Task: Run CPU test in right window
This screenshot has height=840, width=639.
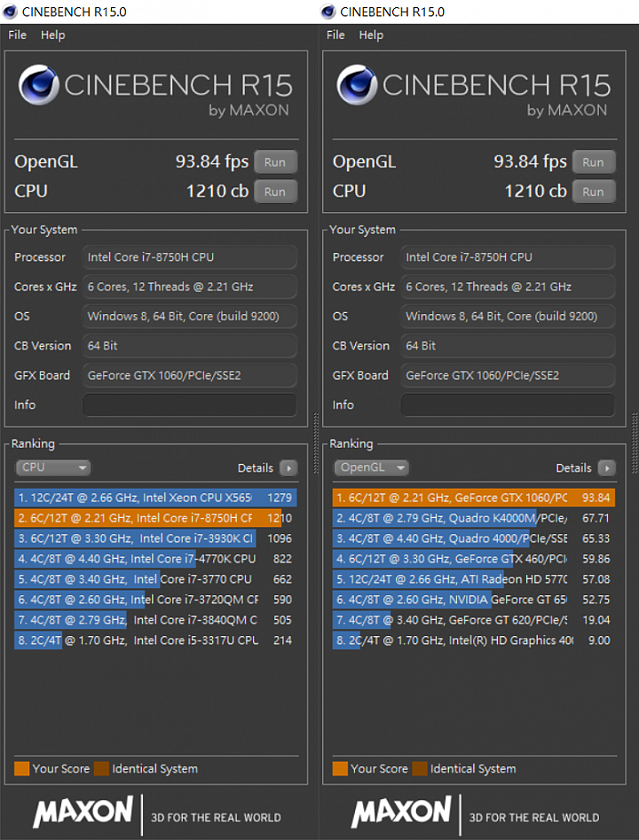Action: 594,192
